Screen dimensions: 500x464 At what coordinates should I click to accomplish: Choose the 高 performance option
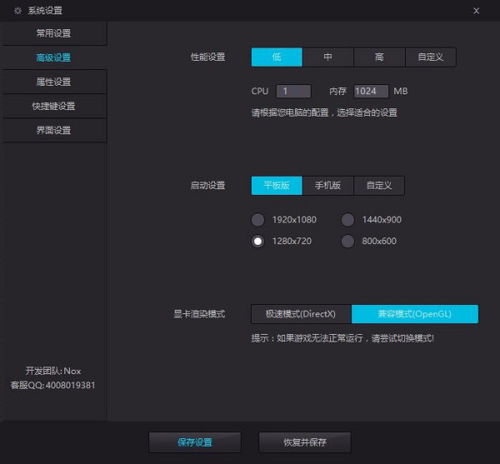(379, 57)
